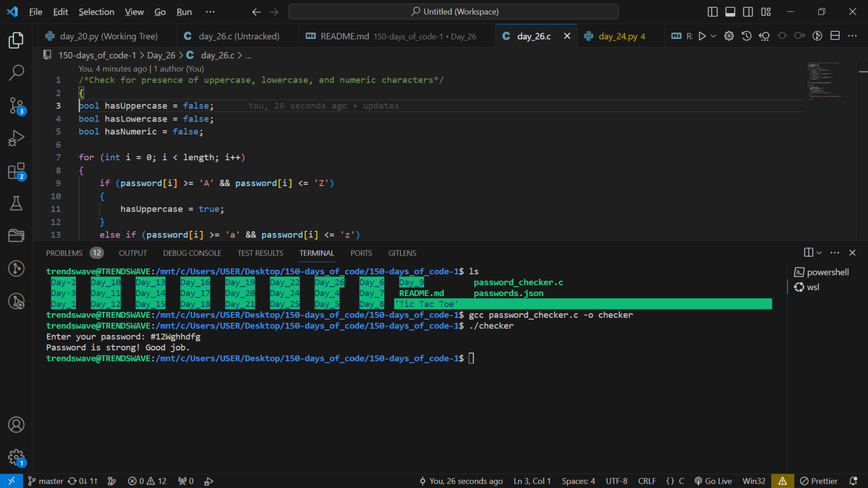Split terminal using panel toolbar icon
This screenshot has height=488, width=868.
pyautogui.click(x=808, y=253)
